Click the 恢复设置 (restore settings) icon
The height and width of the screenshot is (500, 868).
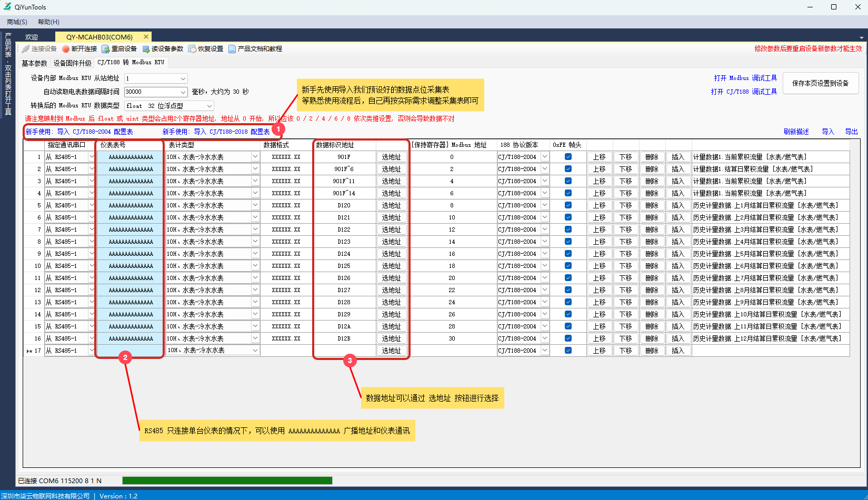192,48
